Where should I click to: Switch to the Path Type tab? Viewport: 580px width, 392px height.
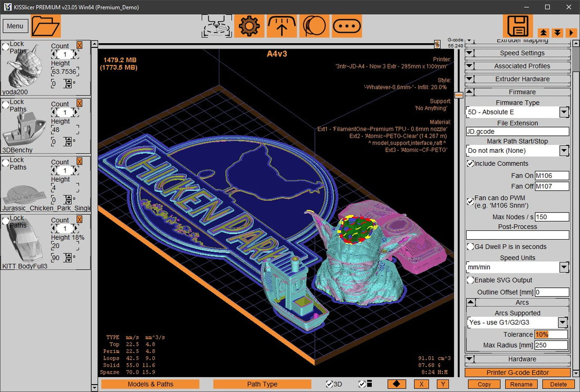tap(262, 384)
